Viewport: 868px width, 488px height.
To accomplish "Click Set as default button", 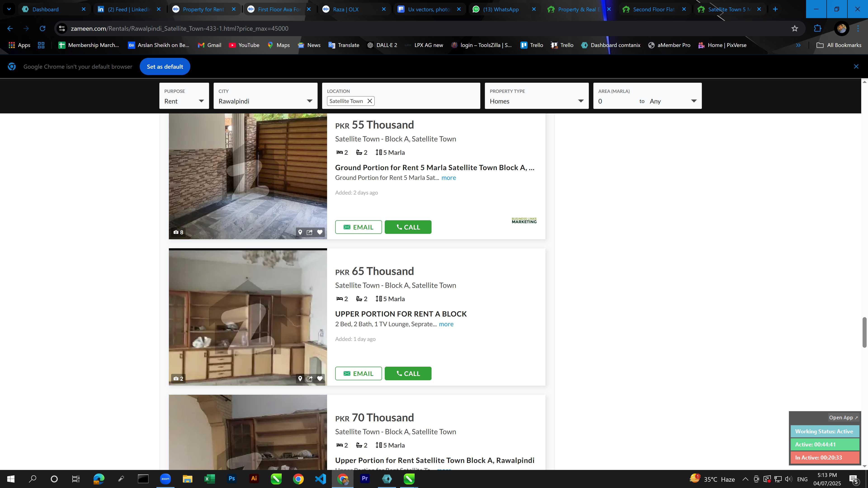I will (165, 67).
